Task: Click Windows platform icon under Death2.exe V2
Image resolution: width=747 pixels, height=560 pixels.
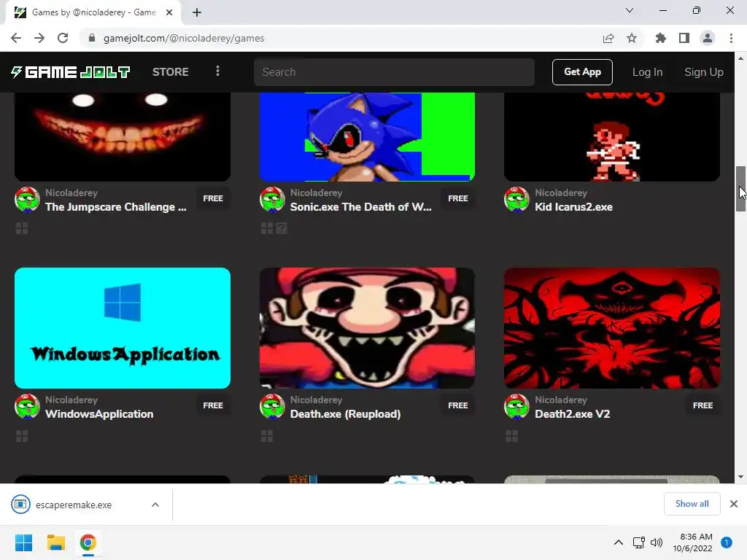Action: (511, 436)
